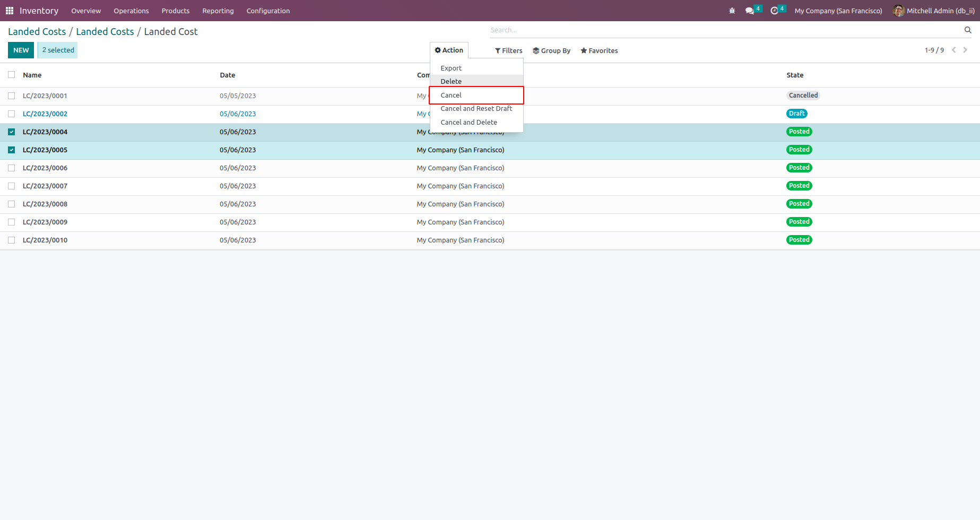
Task: Click the NEW button
Action: [x=21, y=50]
